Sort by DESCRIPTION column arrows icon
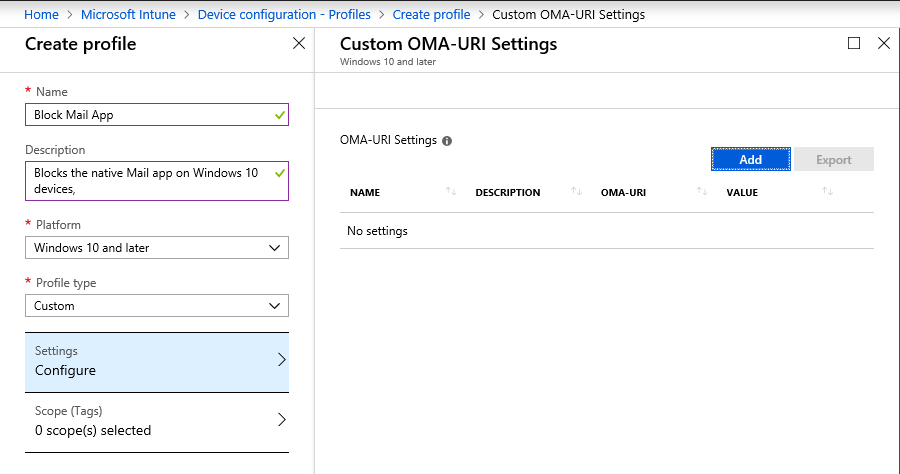Image resolution: width=900 pixels, height=474 pixels. pos(576,192)
